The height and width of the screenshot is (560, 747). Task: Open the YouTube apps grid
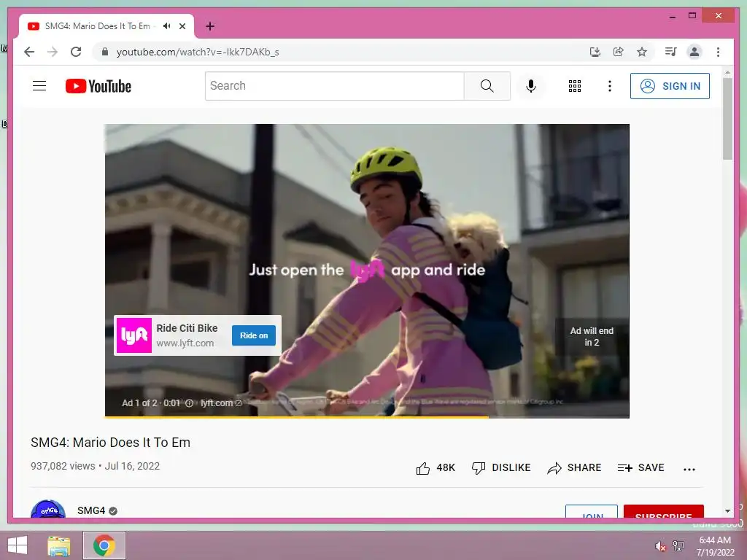(575, 86)
